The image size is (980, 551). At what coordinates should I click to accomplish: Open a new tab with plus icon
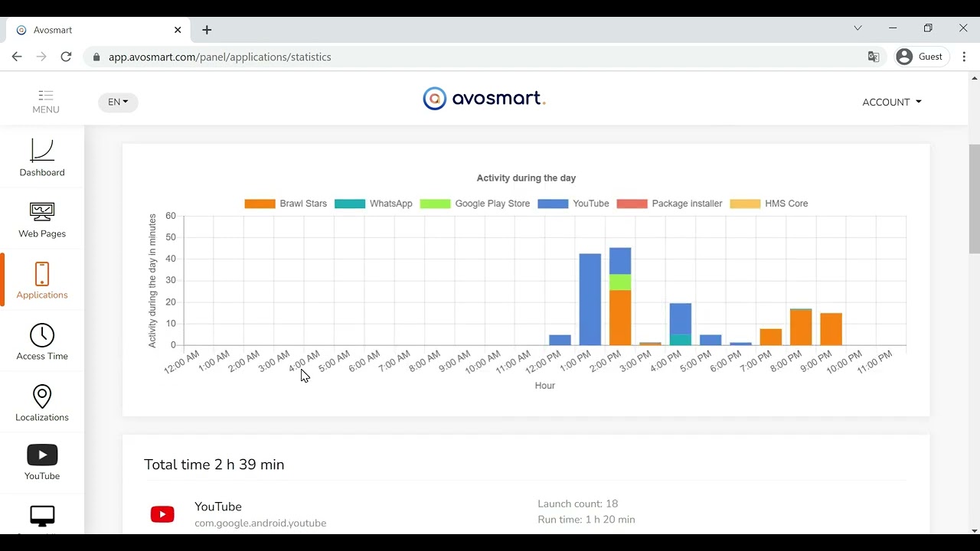[207, 30]
